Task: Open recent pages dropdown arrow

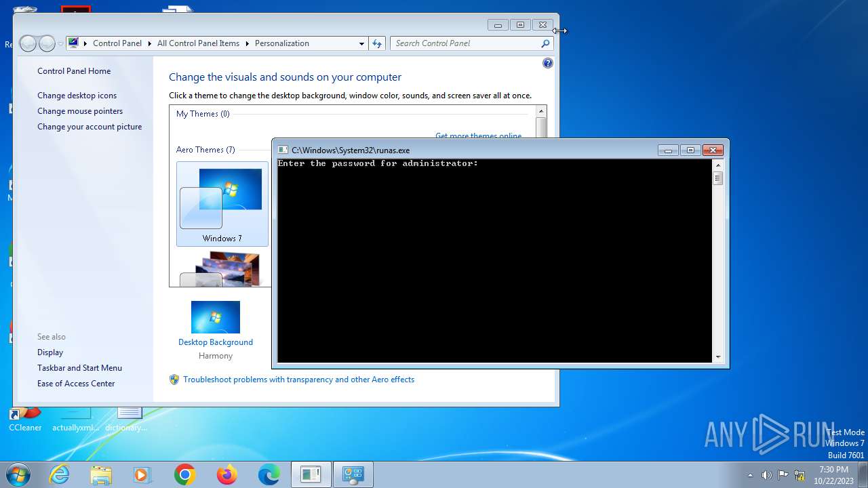Action: click(60, 43)
